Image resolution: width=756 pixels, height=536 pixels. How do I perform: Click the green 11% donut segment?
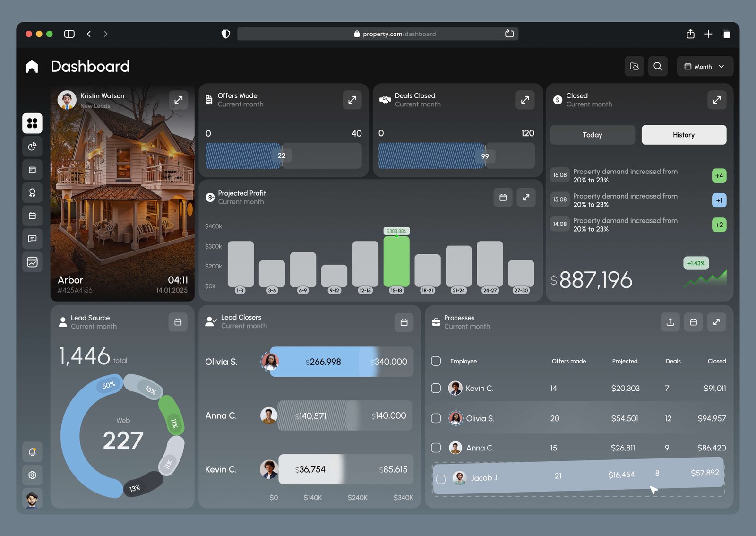coord(171,415)
